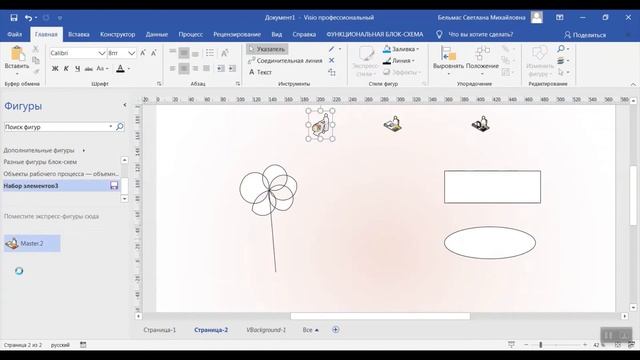Collapse the ribbon with chevron arrow
This screenshot has width=640, height=360.
pos(633,84)
